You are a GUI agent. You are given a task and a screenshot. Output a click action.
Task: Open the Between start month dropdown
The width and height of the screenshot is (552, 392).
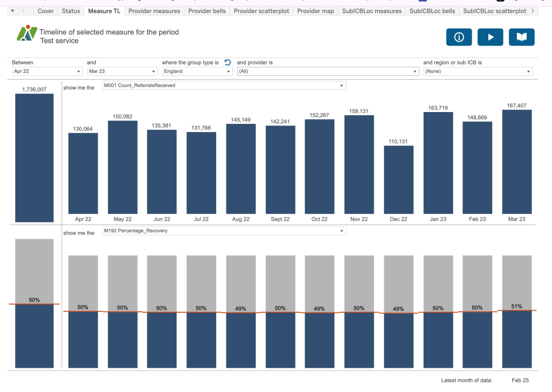pyautogui.click(x=46, y=71)
